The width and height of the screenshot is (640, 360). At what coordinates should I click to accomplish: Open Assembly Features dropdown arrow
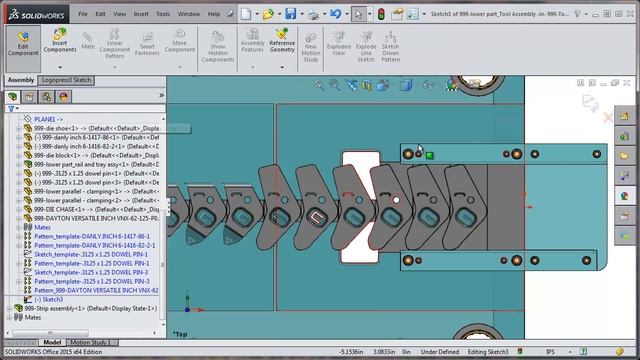point(253,67)
